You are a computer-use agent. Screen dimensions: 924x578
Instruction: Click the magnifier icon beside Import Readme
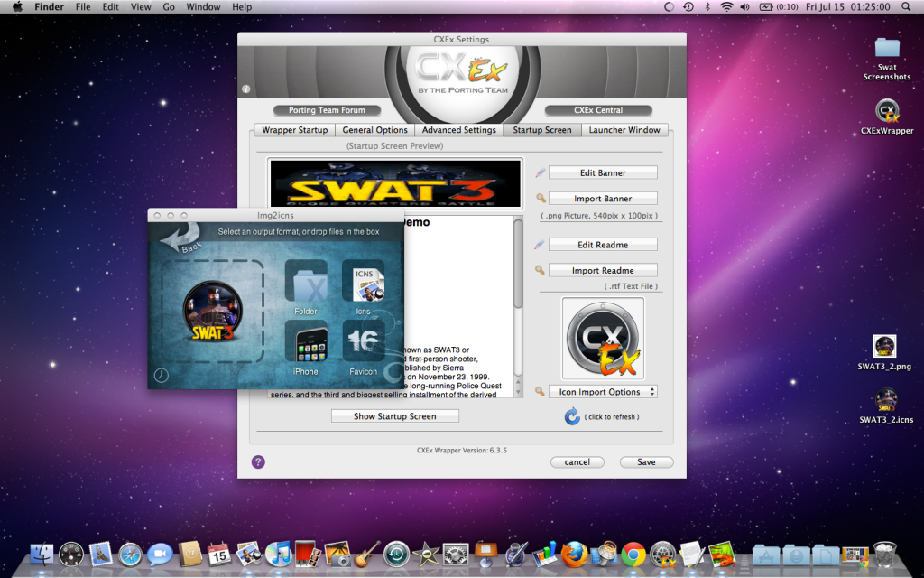point(540,270)
